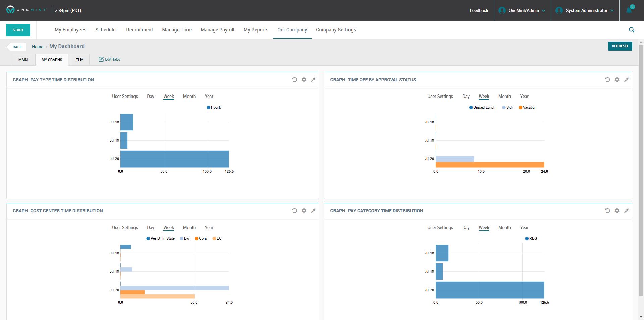Screen dimensions: 644x320
Task: Expand the Time Off by Approval Status panel
Action: click(626, 80)
